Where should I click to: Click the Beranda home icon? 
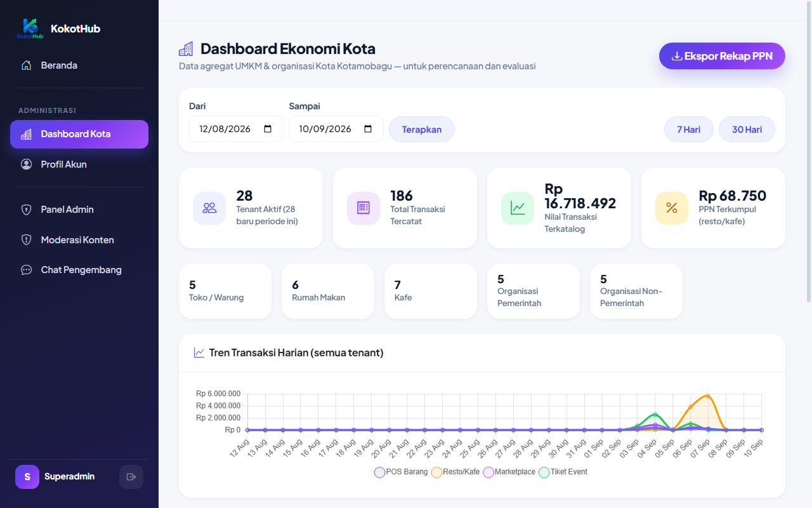click(26, 65)
